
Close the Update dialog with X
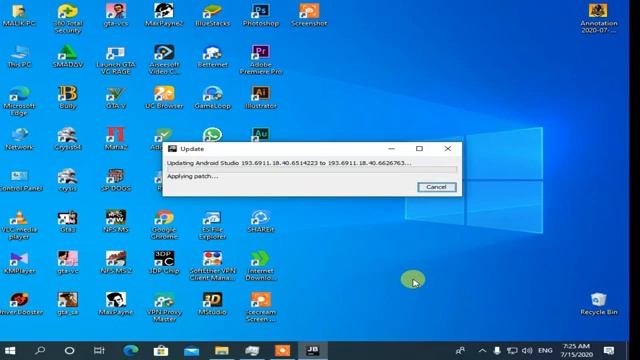tap(448, 149)
